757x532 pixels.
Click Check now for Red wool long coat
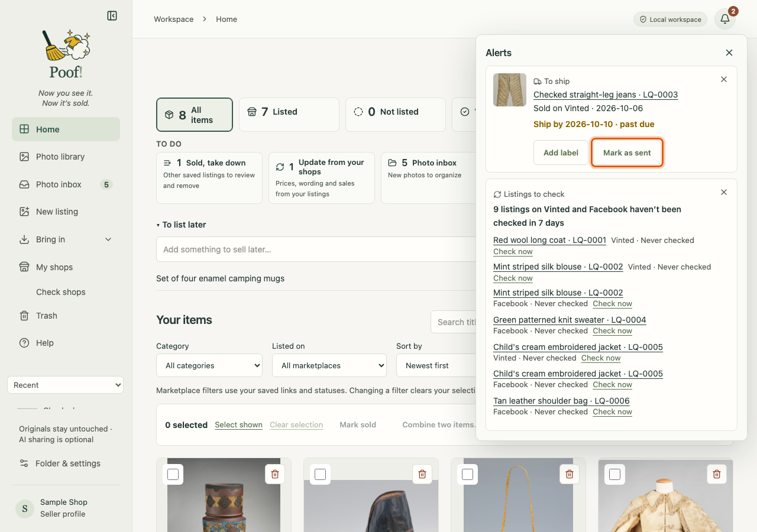tap(513, 251)
